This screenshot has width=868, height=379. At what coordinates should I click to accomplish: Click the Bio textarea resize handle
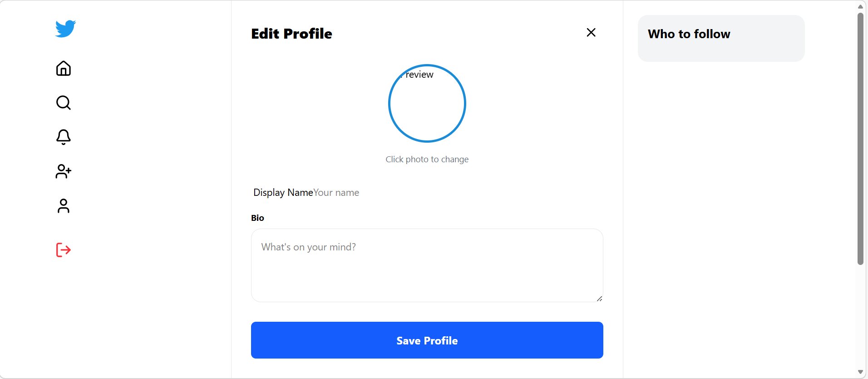[599, 299]
